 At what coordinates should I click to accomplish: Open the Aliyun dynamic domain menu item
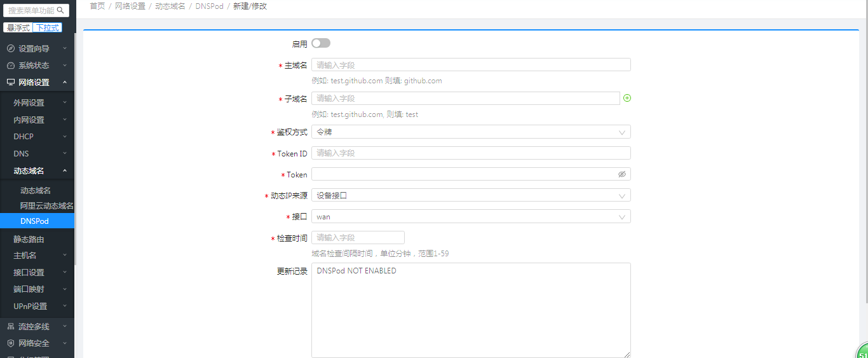click(x=46, y=206)
